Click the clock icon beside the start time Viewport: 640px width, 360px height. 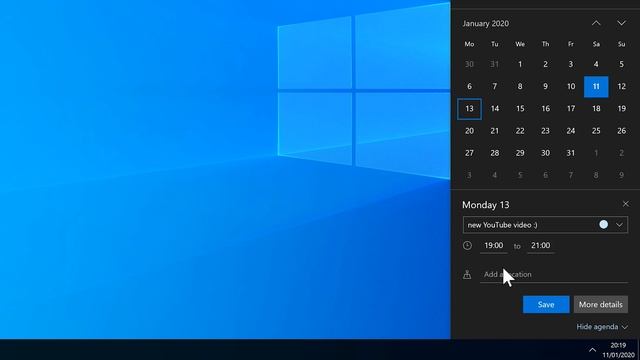tap(467, 246)
